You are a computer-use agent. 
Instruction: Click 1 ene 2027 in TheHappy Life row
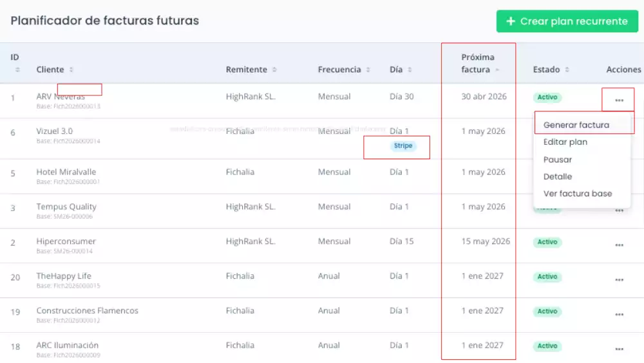482,276
